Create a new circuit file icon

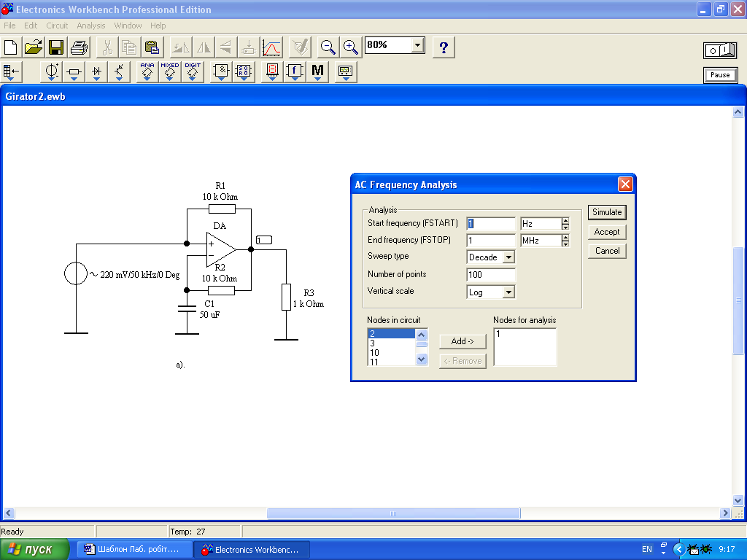10,47
